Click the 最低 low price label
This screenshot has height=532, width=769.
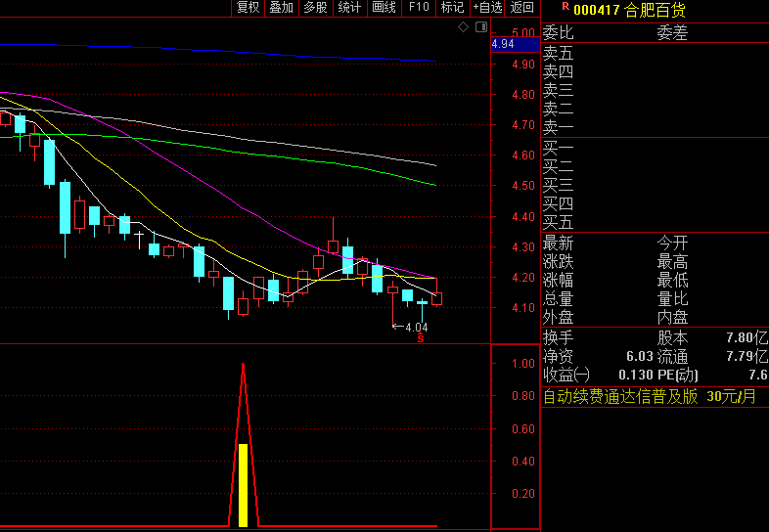[x=672, y=280]
